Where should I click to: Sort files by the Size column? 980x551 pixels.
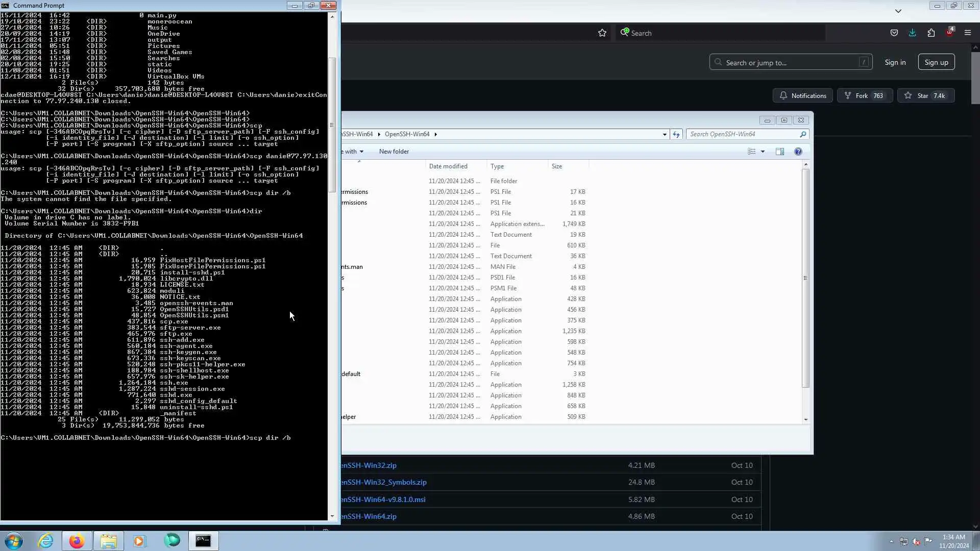pyautogui.click(x=556, y=166)
